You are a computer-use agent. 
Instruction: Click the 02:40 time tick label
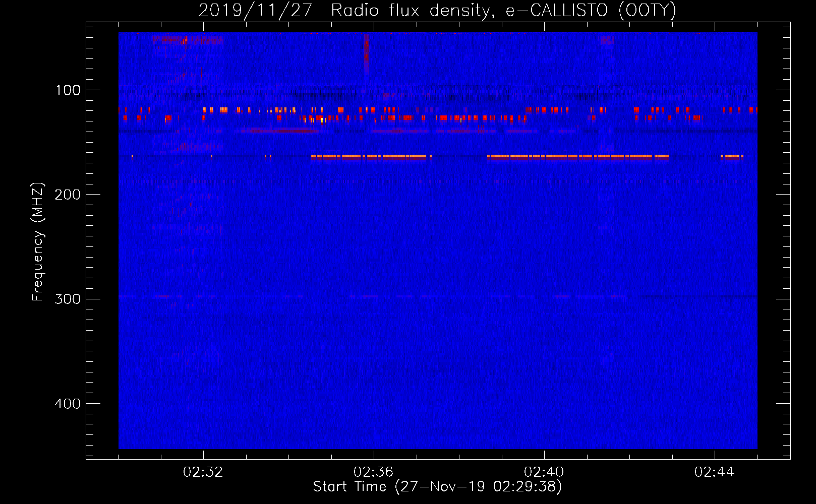[544, 472]
